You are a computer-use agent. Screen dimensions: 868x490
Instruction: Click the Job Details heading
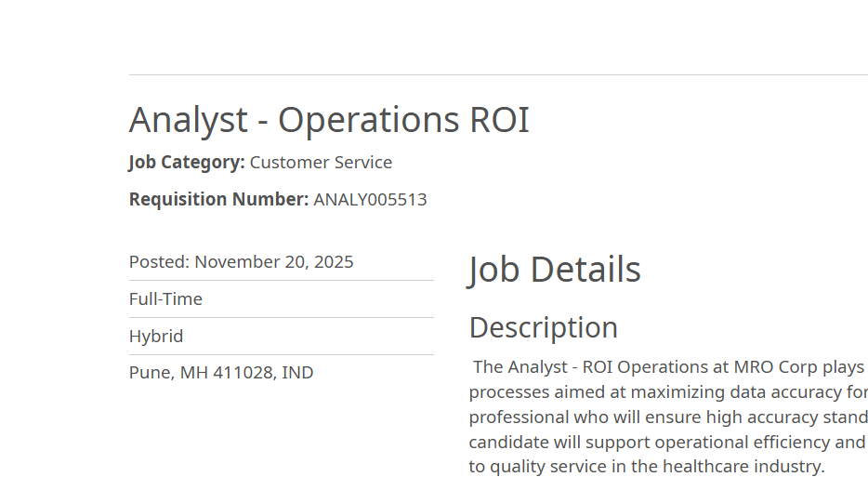(555, 270)
